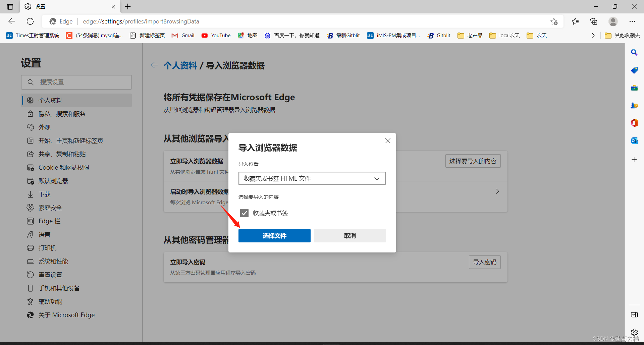
Task: Uncheck 收藏夹或书签 checkbox
Action: coord(244,213)
